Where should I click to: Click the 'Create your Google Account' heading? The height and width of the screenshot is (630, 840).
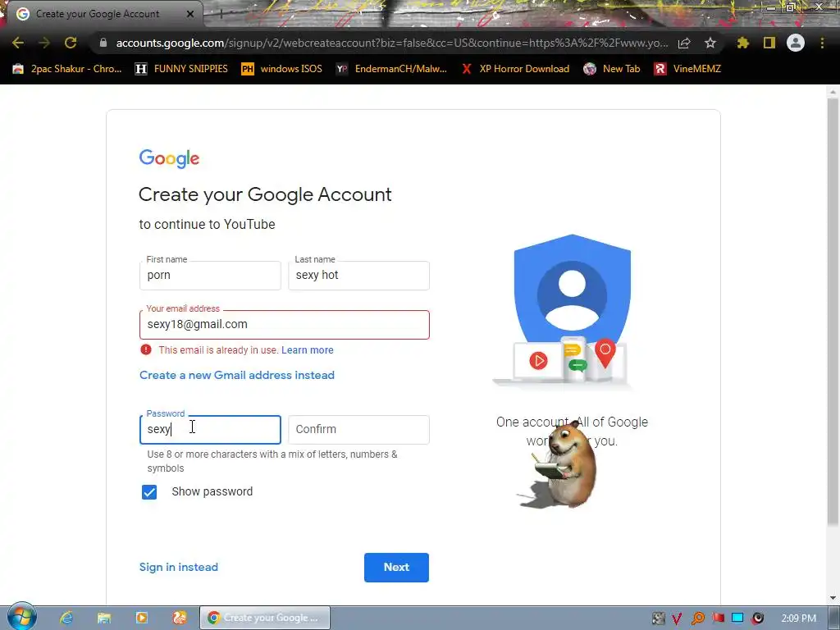coord(265,194)
